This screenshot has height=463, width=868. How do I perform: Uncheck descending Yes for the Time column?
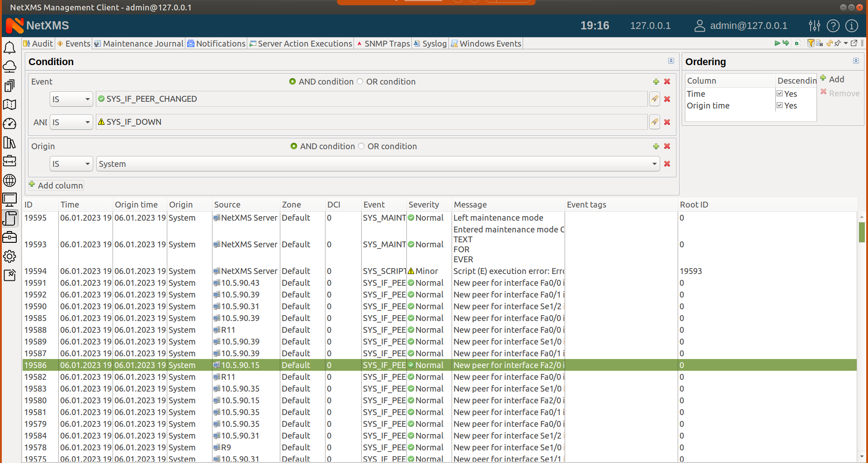(780, 94)
